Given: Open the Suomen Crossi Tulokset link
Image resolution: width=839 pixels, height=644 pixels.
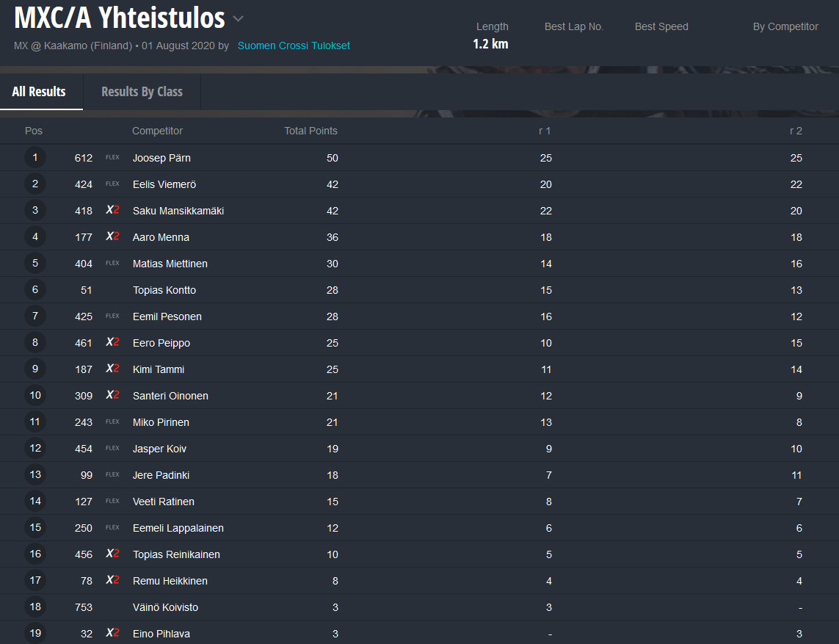Looking at the screenshot, I should coord(294,46).
